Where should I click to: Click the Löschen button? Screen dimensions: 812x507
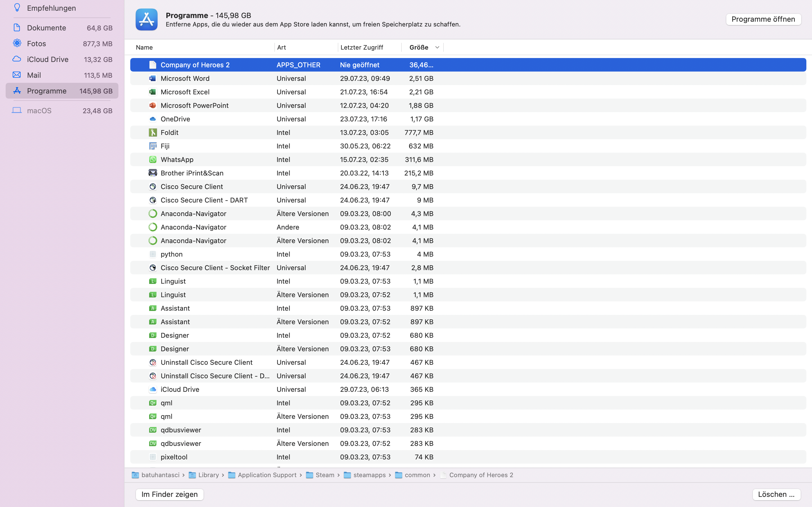(776, 494)
